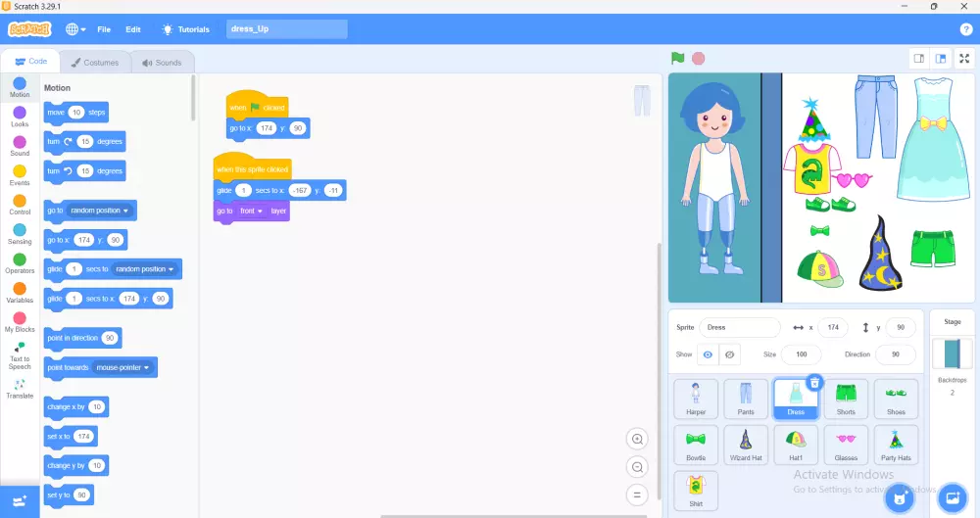Screen dimensions: 980x518
Task: Select the Text to Speech category
Action: [x=20, y=354]
